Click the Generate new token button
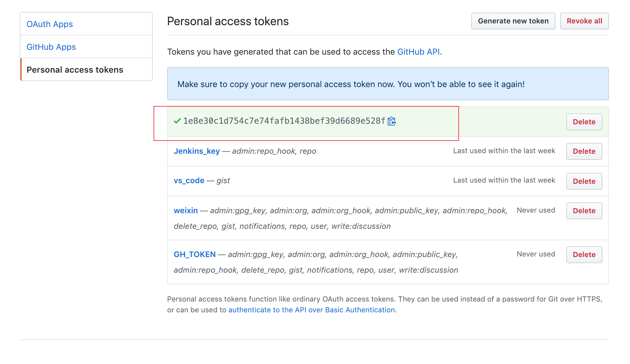 click(x=513, y=21)
